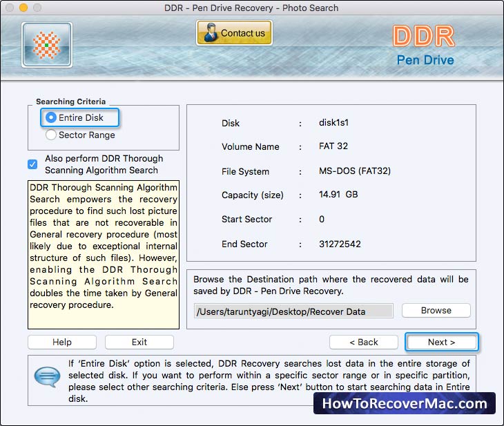This screenshot has height=426, width=504.
Task: Click the Capacity (size) label
Action: pyautogui.click(x=253, y=195)
